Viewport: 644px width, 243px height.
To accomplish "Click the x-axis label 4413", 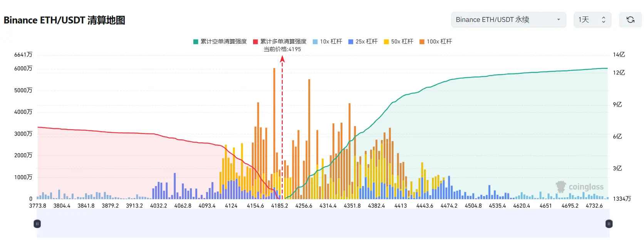I will coord(401,206).
